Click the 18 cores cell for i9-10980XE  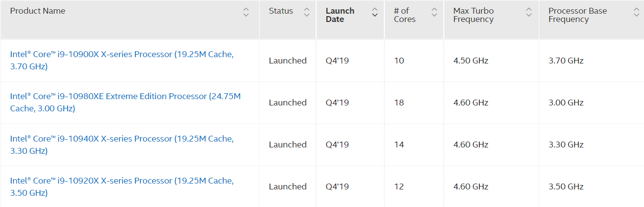click(x=399, y=103)
